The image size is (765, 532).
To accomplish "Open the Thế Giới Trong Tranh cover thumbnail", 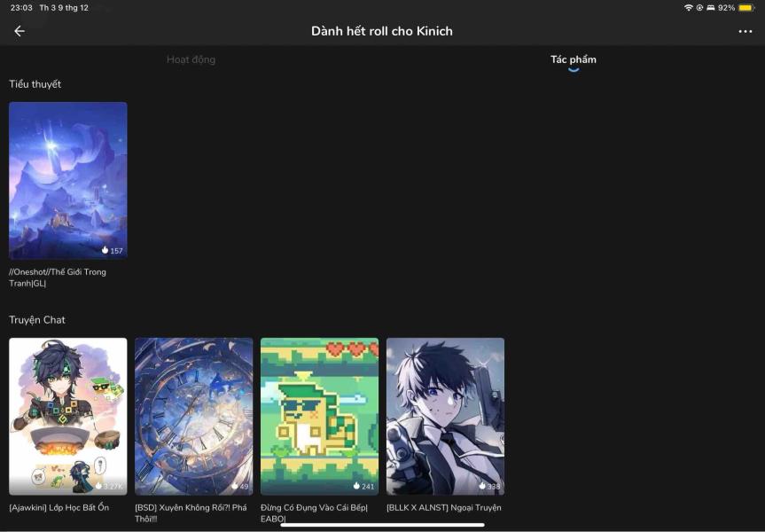I will [68, 180].
